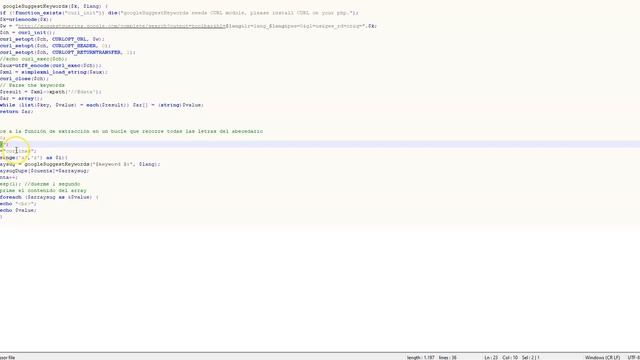
Task: Click the //duerme 1 segundo comment
Action: point(52,184)
